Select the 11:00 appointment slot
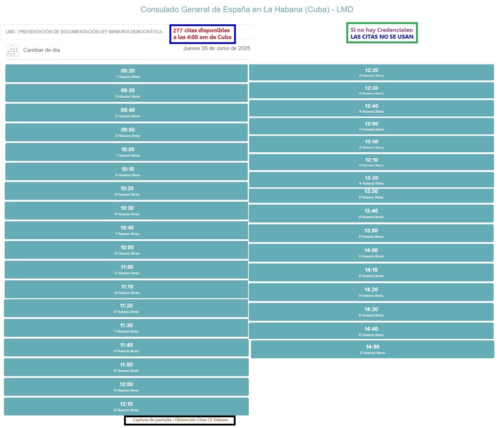Viewport: 504px width, 428px height. pos(126,270)
